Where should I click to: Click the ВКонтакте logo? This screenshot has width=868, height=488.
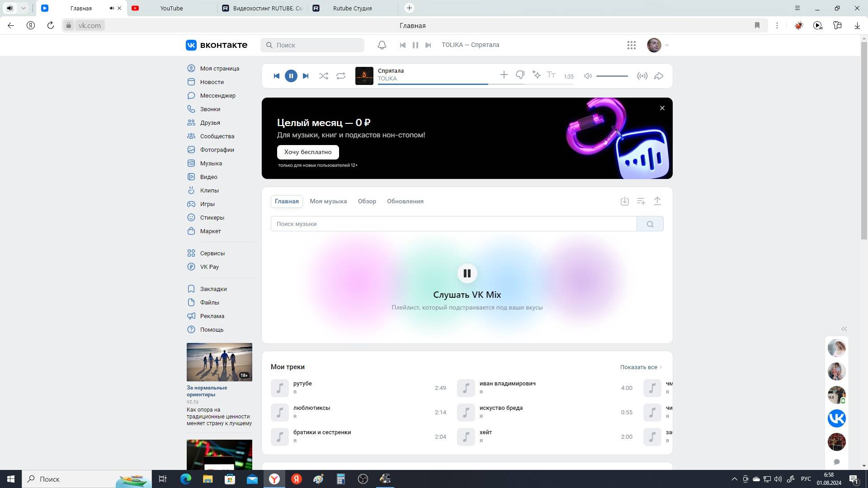pos(217,45)
